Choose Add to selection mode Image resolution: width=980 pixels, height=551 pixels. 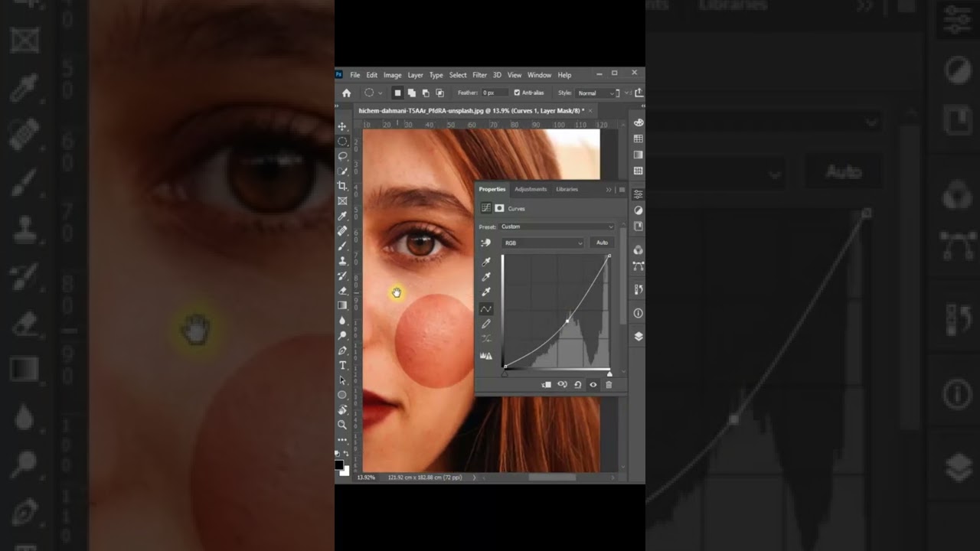click(411, 93)
